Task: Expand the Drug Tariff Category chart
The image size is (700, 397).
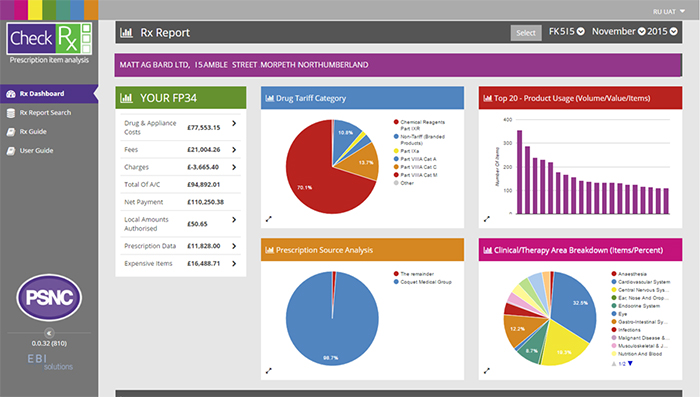Action: click(269, 219)
